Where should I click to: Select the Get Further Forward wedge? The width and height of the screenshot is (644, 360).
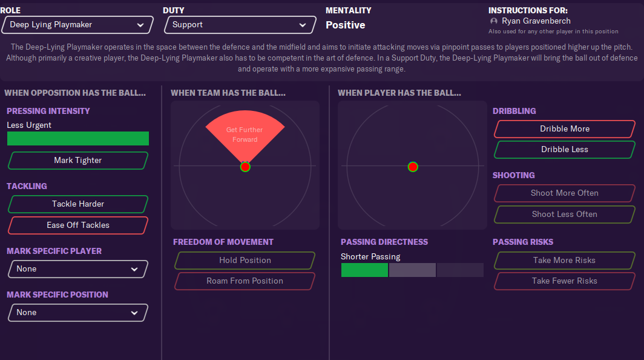(x=244, y=135)
